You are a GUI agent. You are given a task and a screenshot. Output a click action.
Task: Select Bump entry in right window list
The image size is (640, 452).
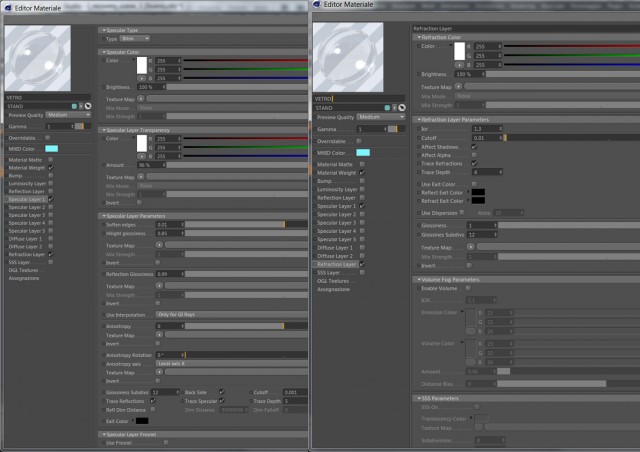(x=324, y=181)
